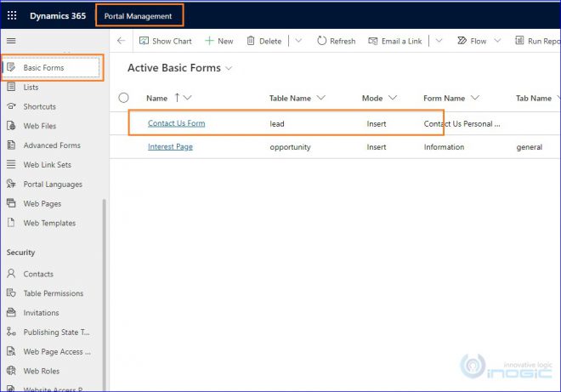Open the Table Name column filter dropdown

pos(320,98)
